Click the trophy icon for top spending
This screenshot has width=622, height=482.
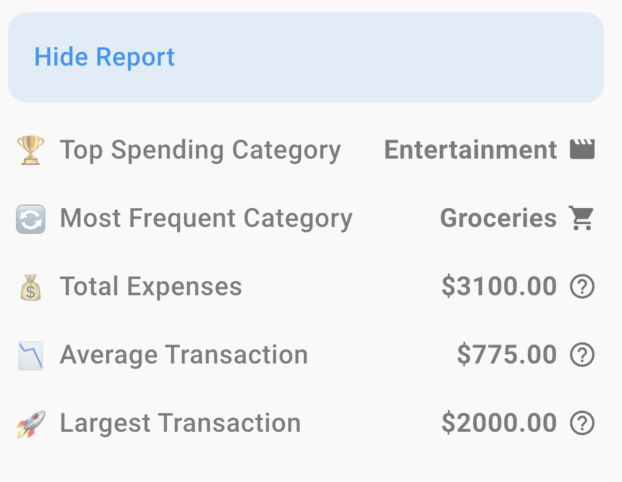tap(31, 151)
